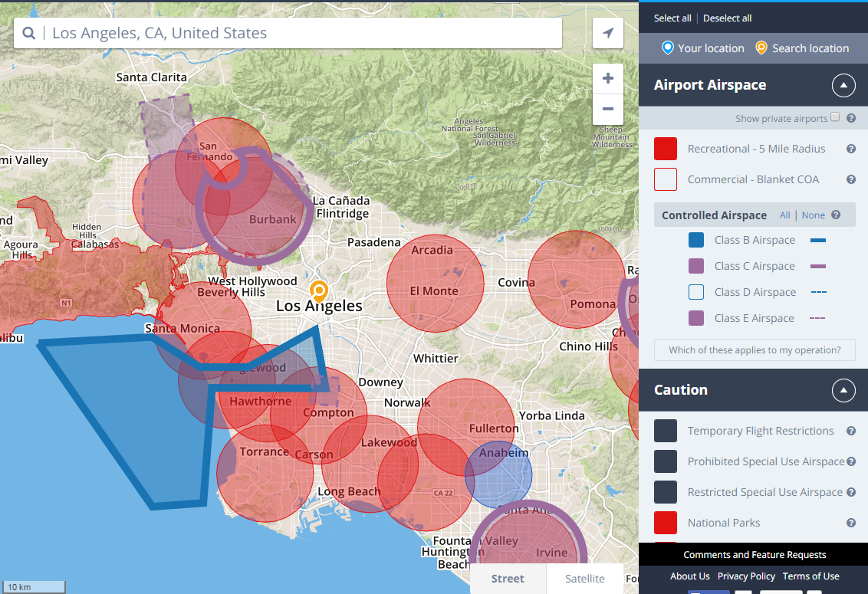The height and width of the screenshot is (594, 868).
Task: Open help for Recreational 5 Mile Radius
Action: tap(851, 149)
